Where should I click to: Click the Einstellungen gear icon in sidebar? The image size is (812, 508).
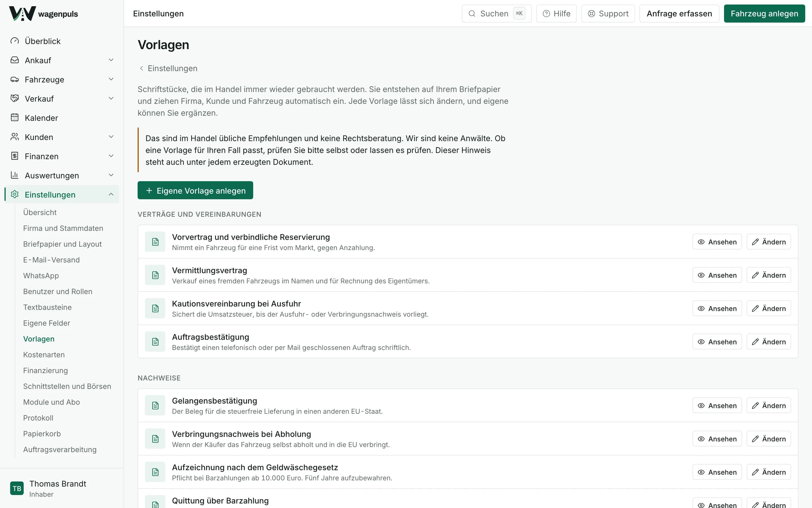(15, 194)
